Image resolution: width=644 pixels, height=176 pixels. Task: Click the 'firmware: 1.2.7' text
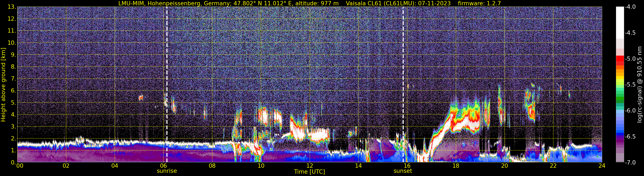coord(479,3)
